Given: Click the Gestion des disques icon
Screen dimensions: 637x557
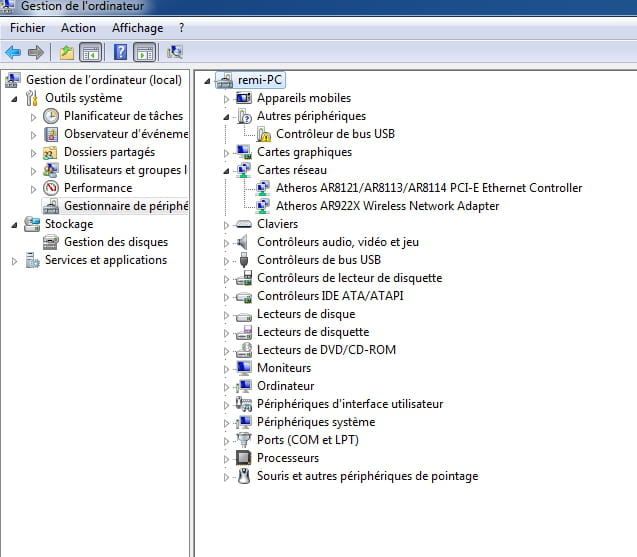Looking at the screenshot, I should tap(51, 242).
